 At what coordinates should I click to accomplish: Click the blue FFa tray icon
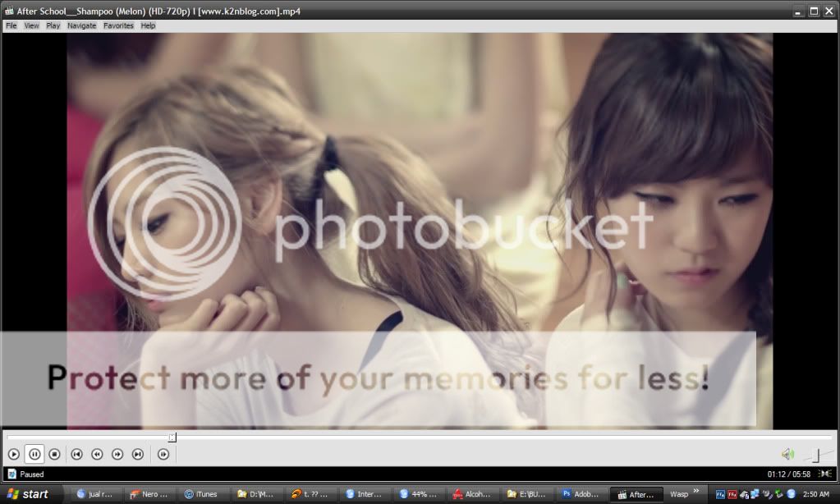coord(721,494)
